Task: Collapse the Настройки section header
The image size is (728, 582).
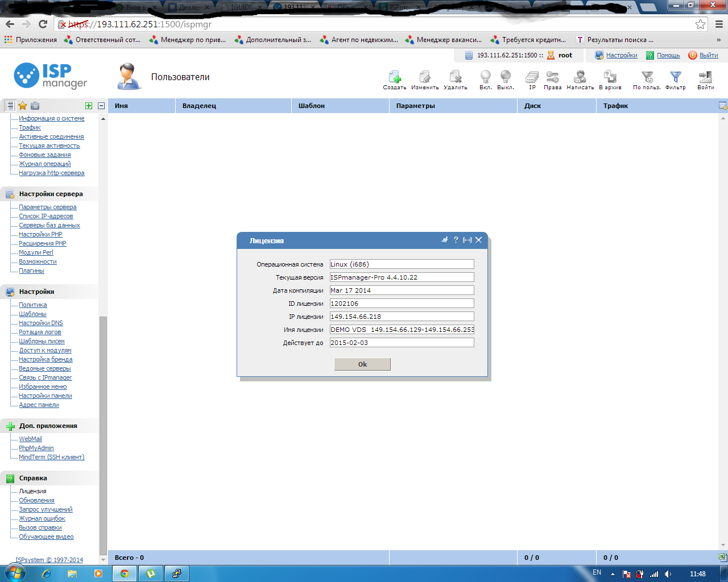Action: click(x=49, y=292)
